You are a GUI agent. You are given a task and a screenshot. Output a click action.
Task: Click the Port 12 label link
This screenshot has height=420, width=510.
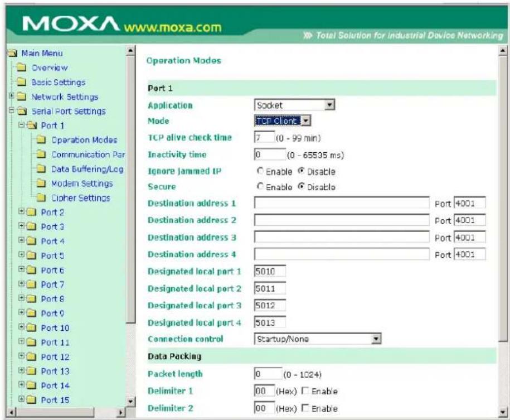[55, 357]
